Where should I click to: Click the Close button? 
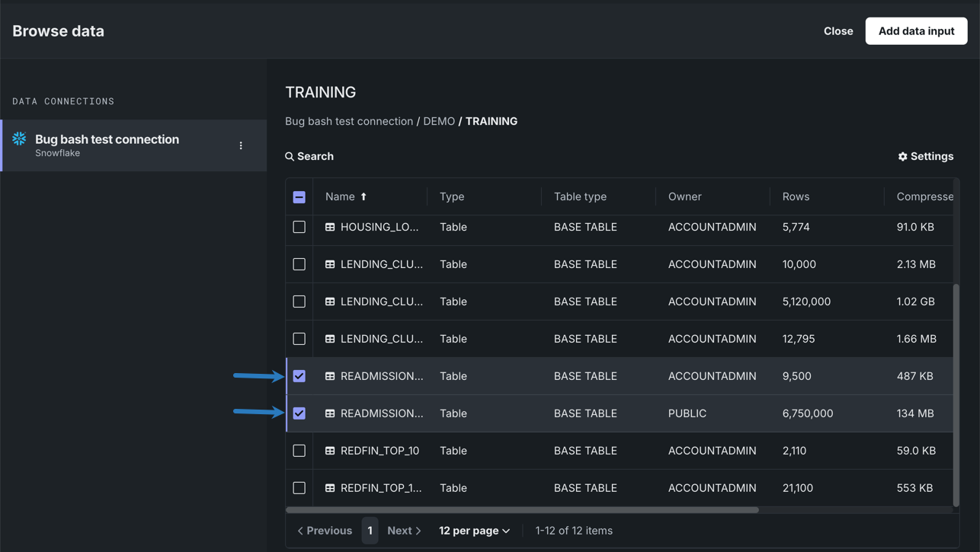[x=838, y=31]
